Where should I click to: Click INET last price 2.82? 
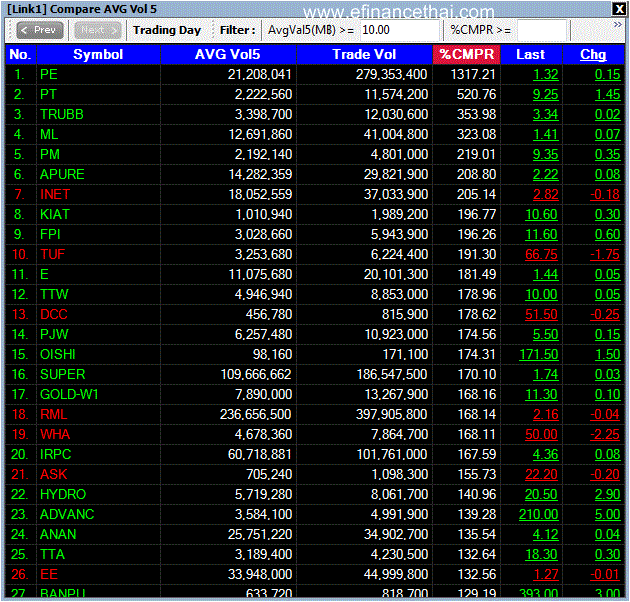[x=546, y=195]
